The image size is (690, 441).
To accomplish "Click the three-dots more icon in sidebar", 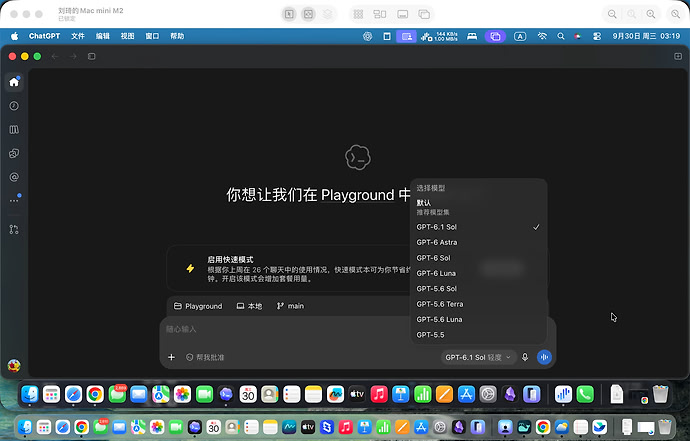I will [x=14, y=201].
